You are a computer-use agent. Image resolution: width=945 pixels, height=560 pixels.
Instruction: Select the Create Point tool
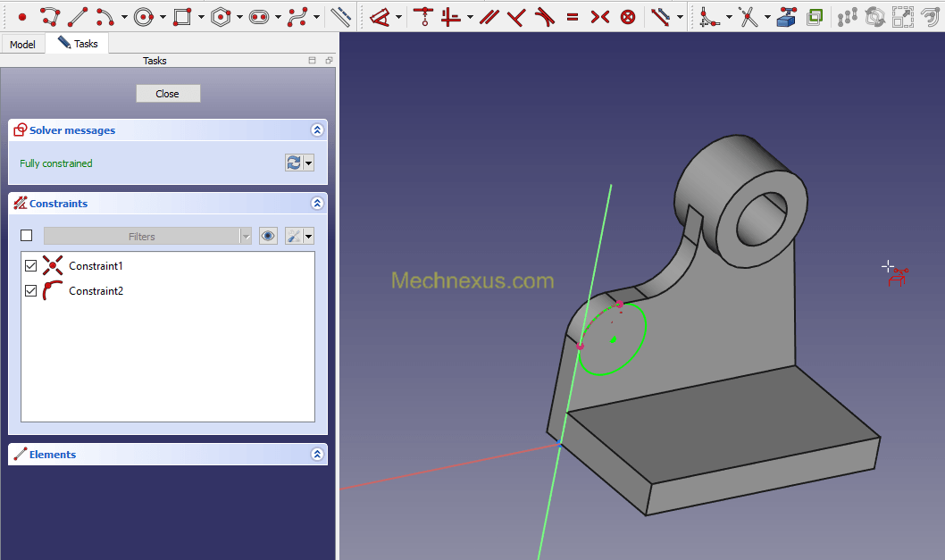coord(22,16)
